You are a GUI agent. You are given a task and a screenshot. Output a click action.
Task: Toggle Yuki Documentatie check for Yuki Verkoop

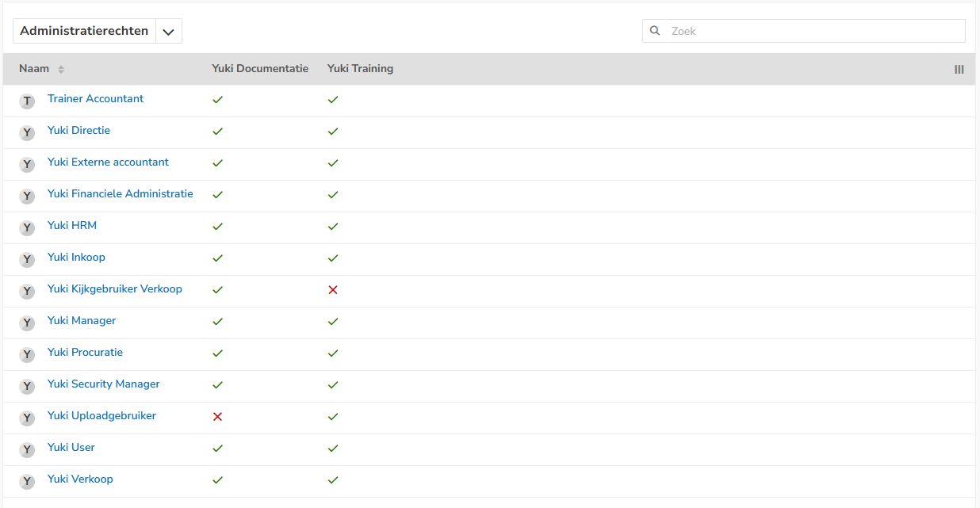pyautogui.click(x=217, y=480)
